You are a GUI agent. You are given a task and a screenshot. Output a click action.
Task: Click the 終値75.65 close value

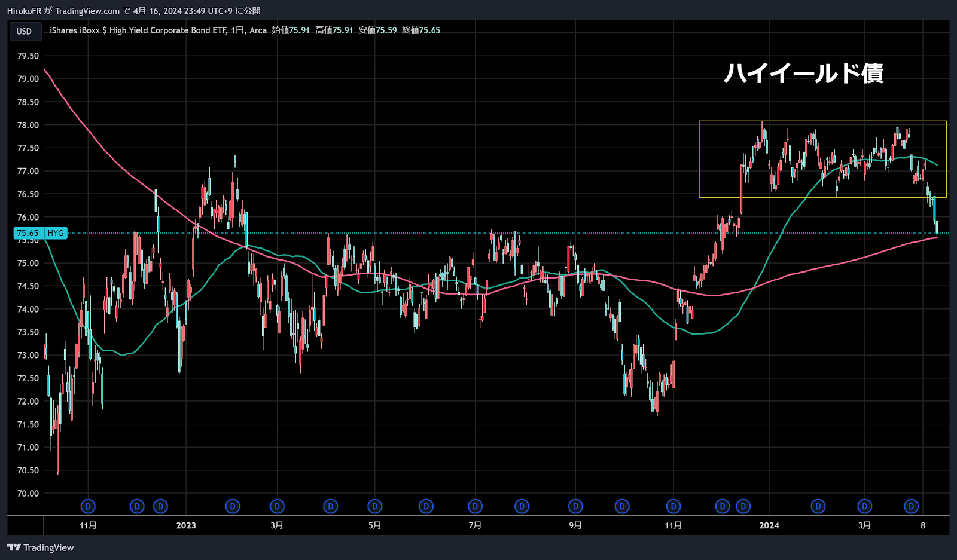(421, 30)
